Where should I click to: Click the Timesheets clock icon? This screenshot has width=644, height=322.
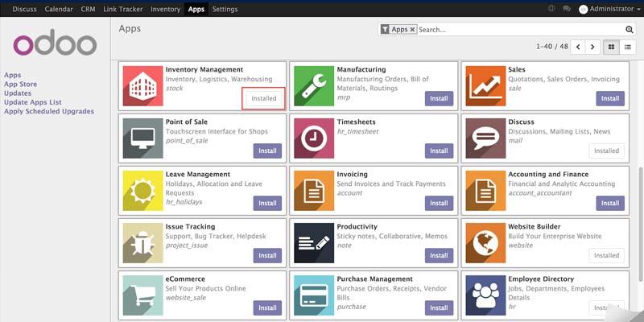tap(314, 138)
